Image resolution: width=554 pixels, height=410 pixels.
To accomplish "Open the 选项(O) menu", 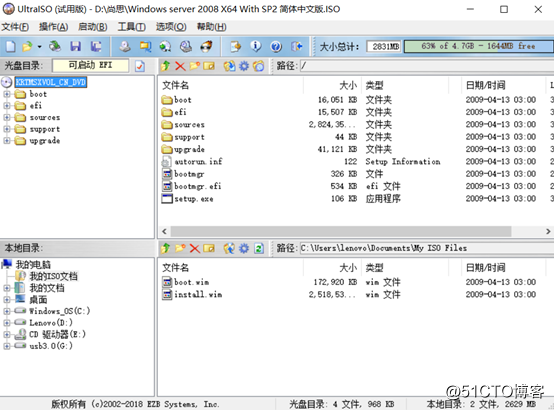I will [171, 27].
